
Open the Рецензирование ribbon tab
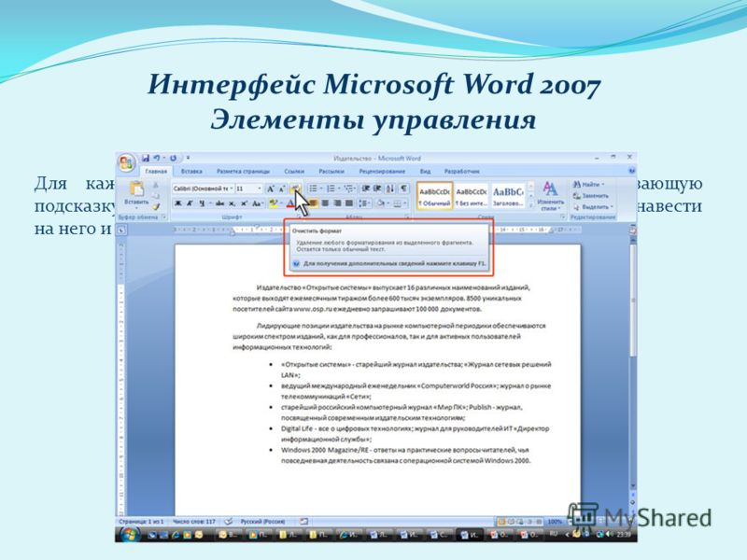click(x=382, y=172)
